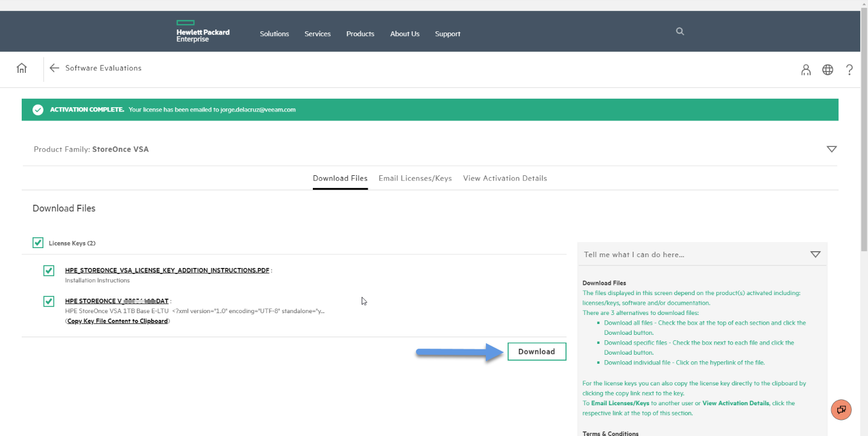Switch to View Activation Details tab

click(505, 178)
